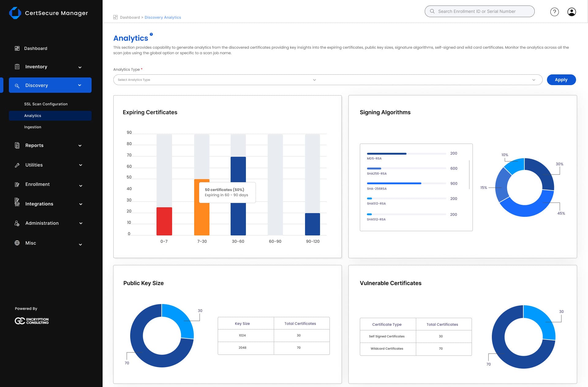The image size is (588, 387).
Task: Click the Inventory icon in sidebar
Action: (17, 66)
